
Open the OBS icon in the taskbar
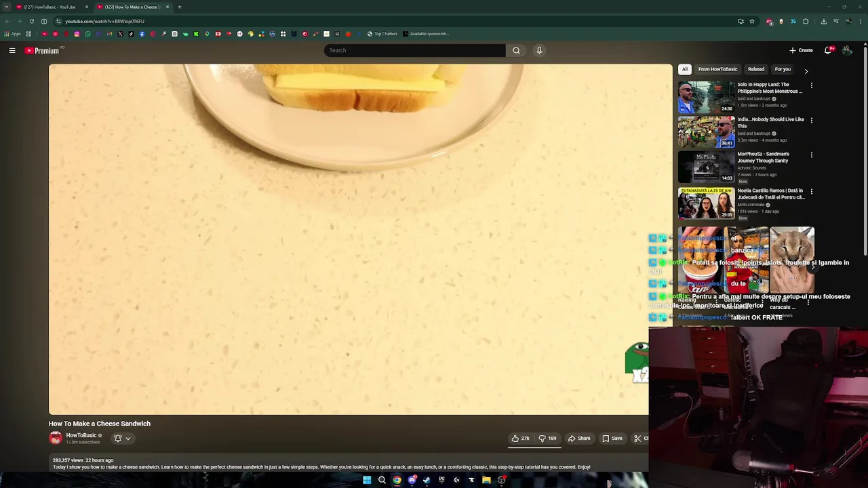(501, 480)
